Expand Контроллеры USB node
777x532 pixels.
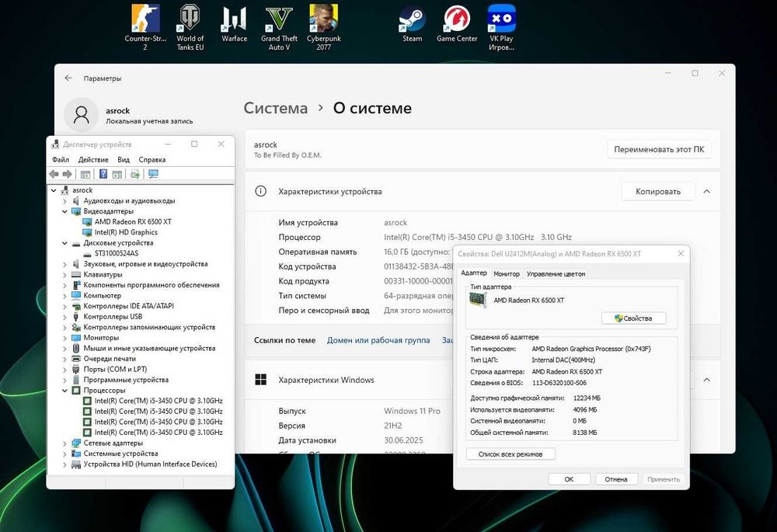coord(64,317)
